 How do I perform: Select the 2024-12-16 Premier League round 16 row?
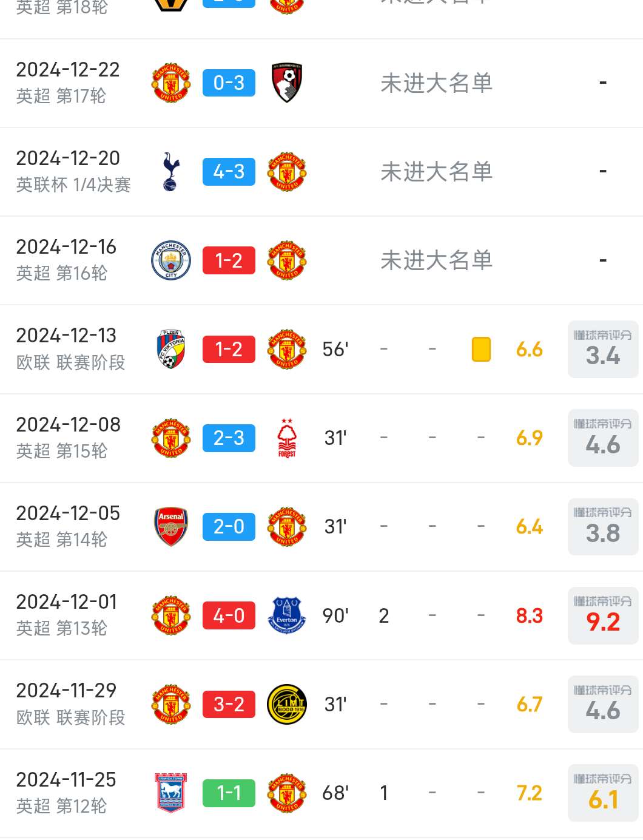coord(321,260)
